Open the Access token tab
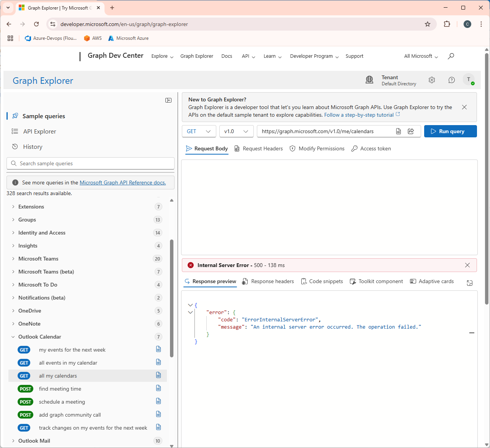Viewport: 490px width, 448px height. 371,148
